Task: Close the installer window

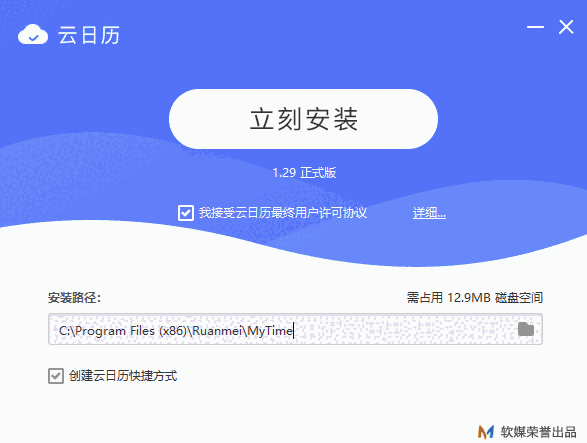Action: [566, 27]
